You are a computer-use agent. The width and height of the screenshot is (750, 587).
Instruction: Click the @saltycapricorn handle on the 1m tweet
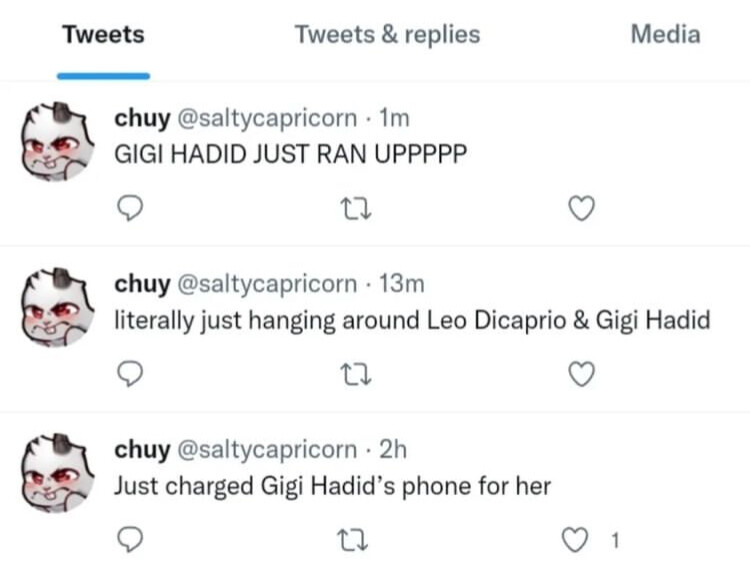coord(267,118)
